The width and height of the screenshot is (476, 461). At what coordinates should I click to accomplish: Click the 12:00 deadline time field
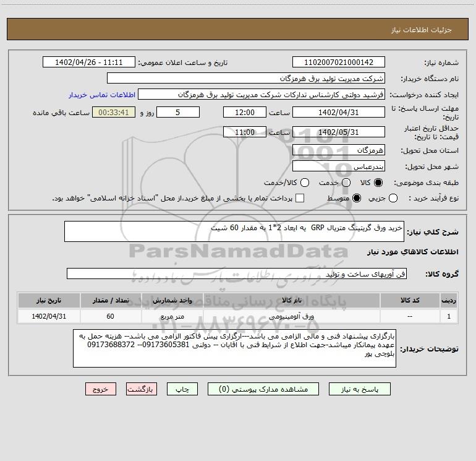[245, 112]
